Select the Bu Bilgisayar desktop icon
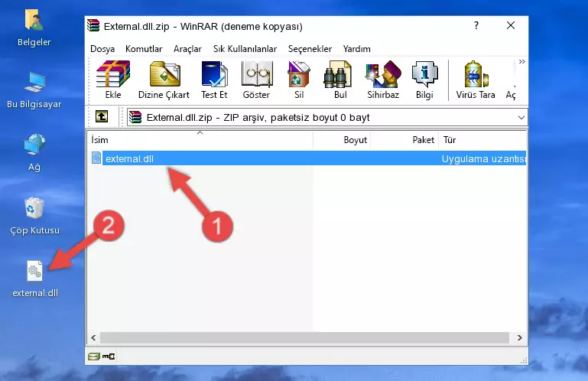 click(34, 90)
